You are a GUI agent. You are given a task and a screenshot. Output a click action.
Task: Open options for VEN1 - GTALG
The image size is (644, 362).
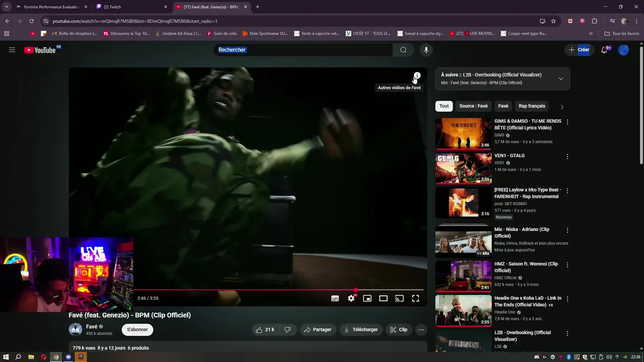(568, 156)
